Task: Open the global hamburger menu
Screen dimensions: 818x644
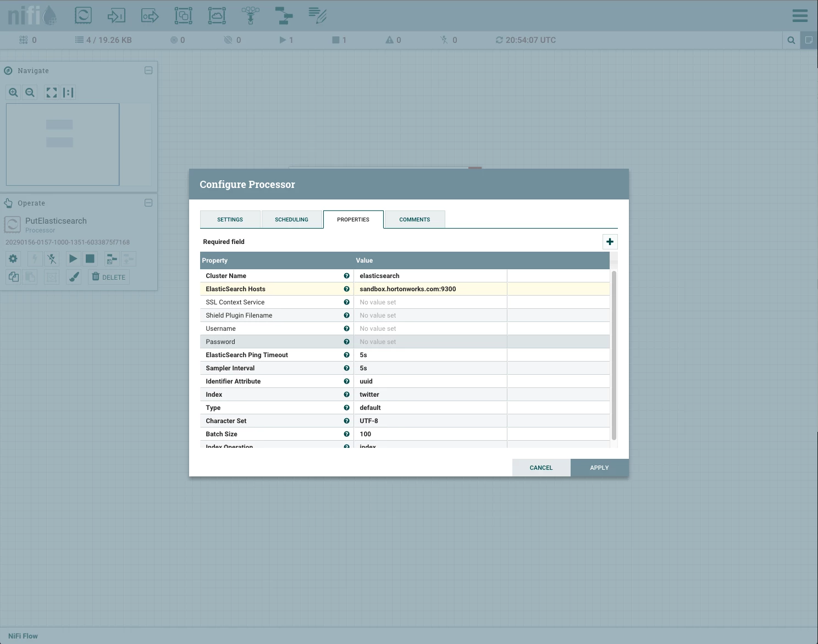Action: click(x=800, y=15)
